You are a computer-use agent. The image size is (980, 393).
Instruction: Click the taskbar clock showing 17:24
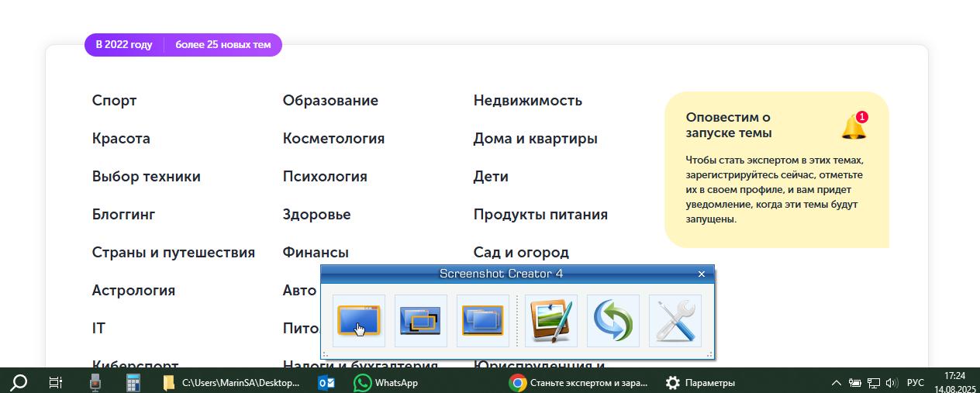(955, 382)
